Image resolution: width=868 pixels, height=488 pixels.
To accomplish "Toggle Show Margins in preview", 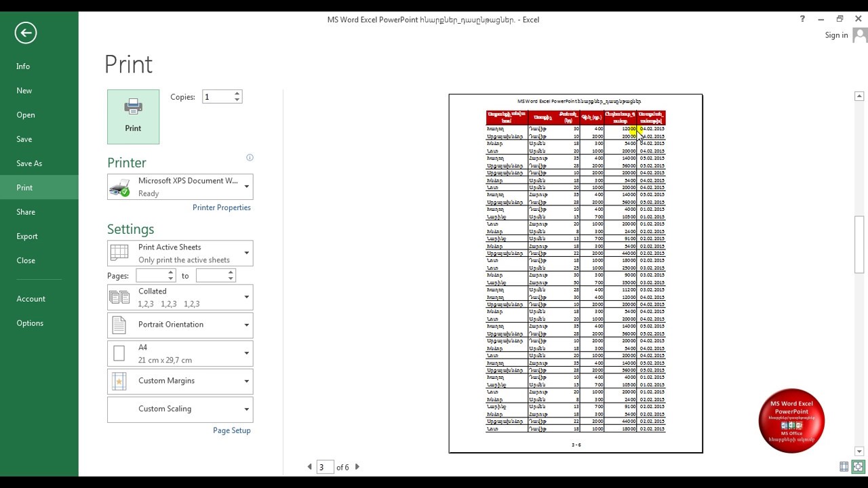I will pyautogui.click(x=844, y=466).
